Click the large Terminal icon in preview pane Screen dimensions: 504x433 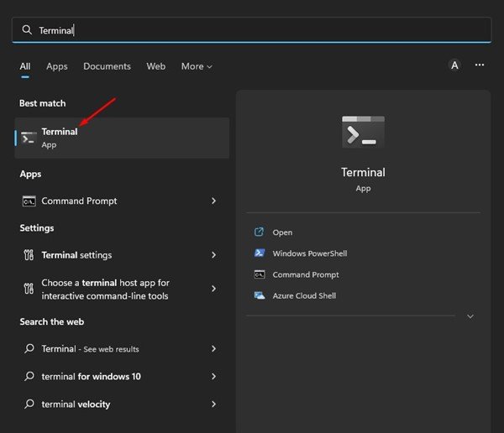pos(363,133)
